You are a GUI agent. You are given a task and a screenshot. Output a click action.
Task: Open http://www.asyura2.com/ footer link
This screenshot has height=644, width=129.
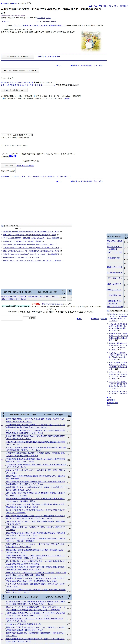click(53, 304)
